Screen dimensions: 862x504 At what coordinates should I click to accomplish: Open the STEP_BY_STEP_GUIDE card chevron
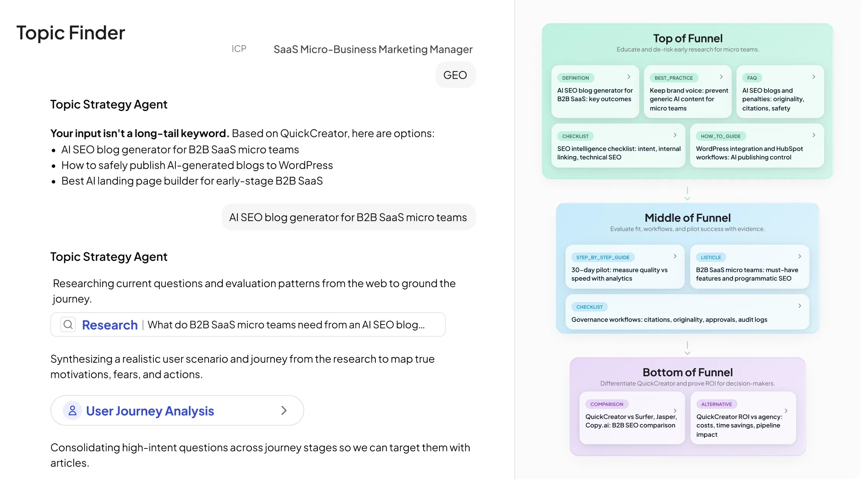675,256
